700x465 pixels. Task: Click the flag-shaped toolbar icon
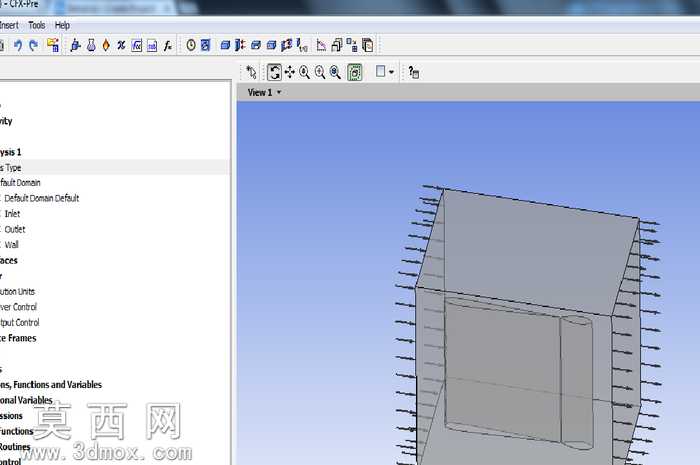pyautogui.click(x=287, y=45)
